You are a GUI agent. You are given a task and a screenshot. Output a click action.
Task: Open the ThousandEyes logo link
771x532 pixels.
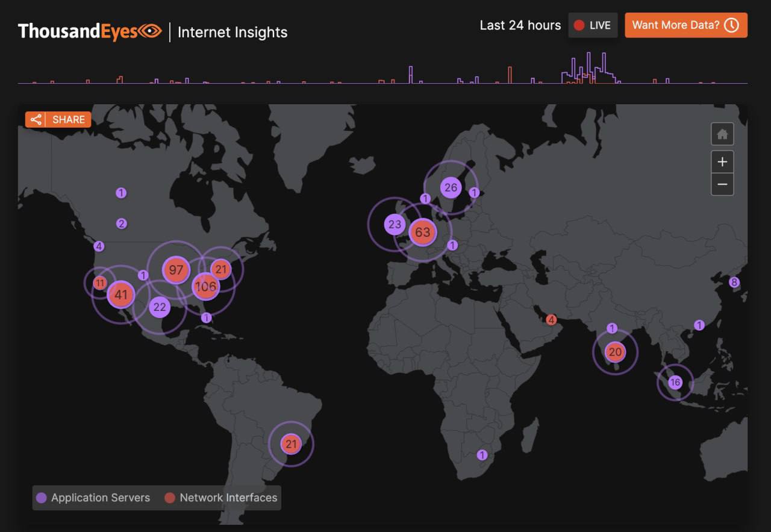90,31
